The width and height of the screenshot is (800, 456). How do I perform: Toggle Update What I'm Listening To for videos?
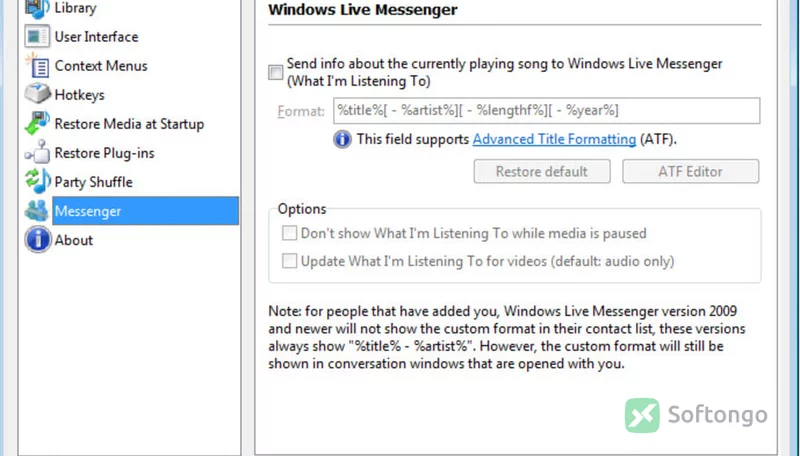pyautogui.click(x=289, y=261)
